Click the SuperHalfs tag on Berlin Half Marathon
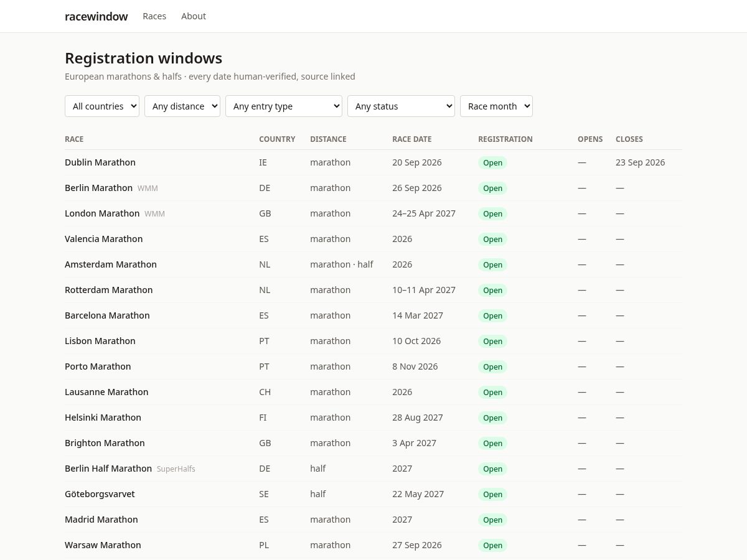This screenshot has height=560, width=747. (176, 469)
